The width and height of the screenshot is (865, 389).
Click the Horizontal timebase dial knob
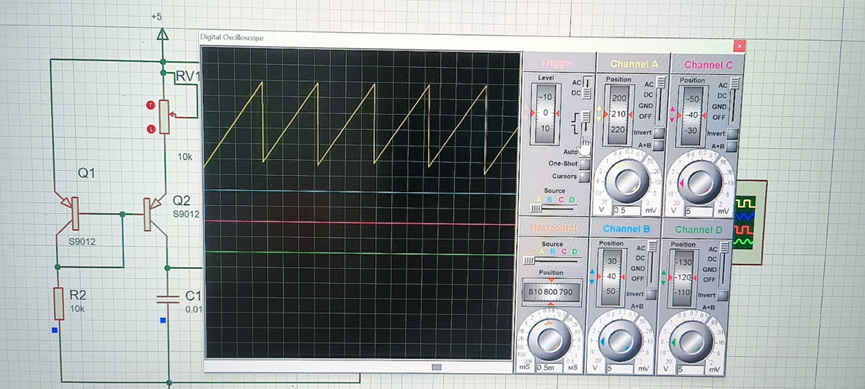(x=549, y=338)
